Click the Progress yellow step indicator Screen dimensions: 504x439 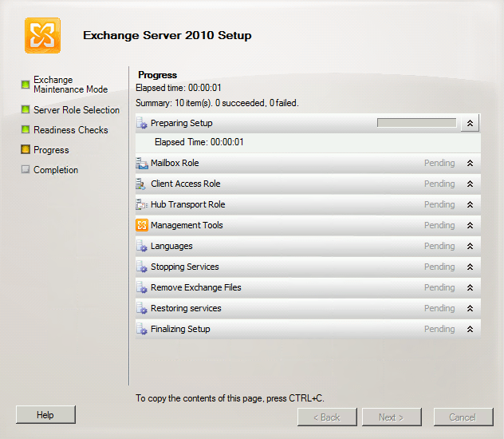pyautogui.click(x=26, y=149)
